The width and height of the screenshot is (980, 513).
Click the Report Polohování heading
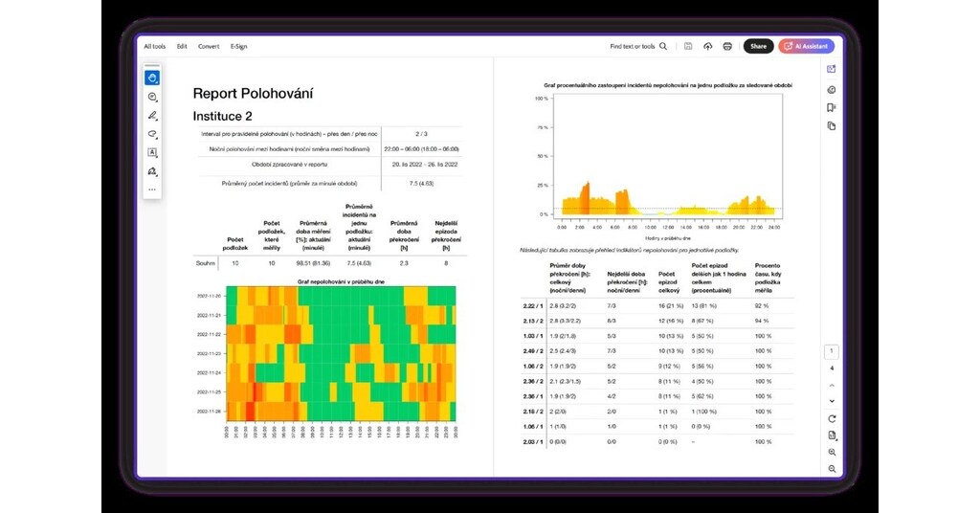[x=253, y=93]
